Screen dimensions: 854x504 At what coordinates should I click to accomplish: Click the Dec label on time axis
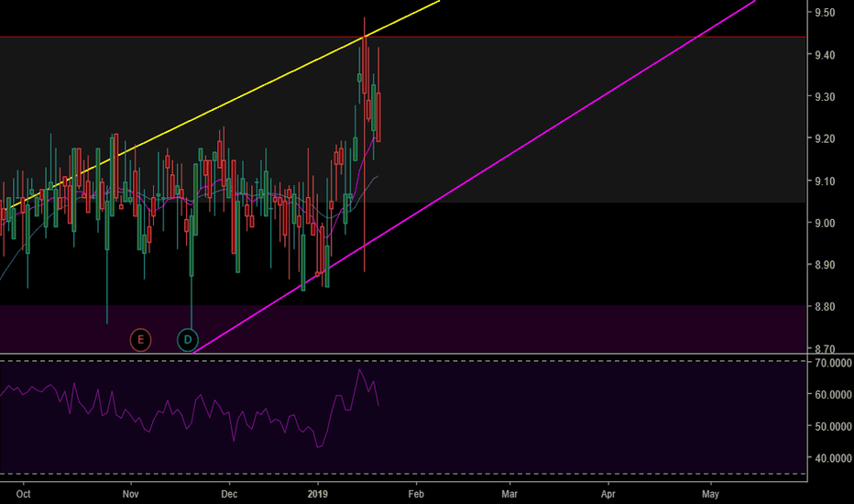pos(229,494)
